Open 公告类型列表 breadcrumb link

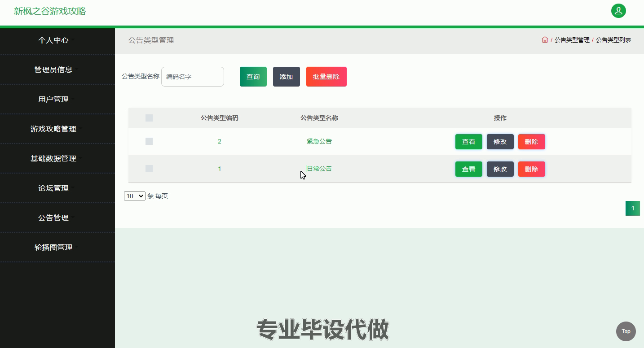tap(613, 40)
